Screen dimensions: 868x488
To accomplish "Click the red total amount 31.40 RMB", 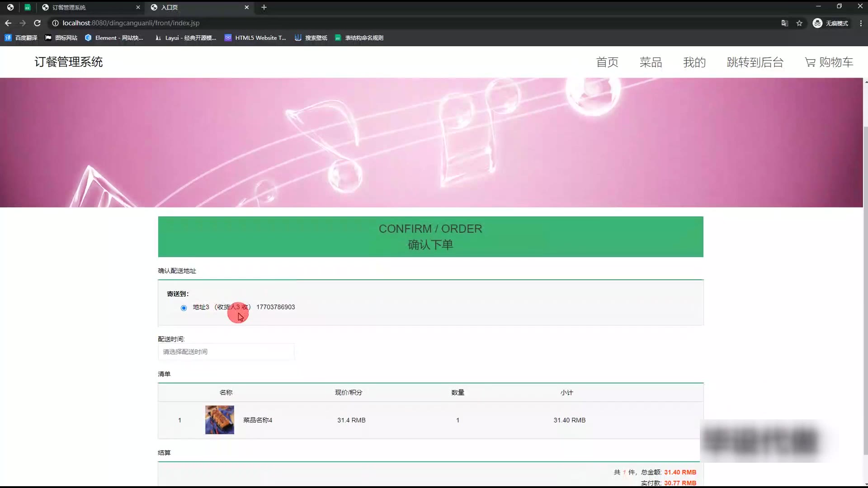I will [x=680, y=472].
